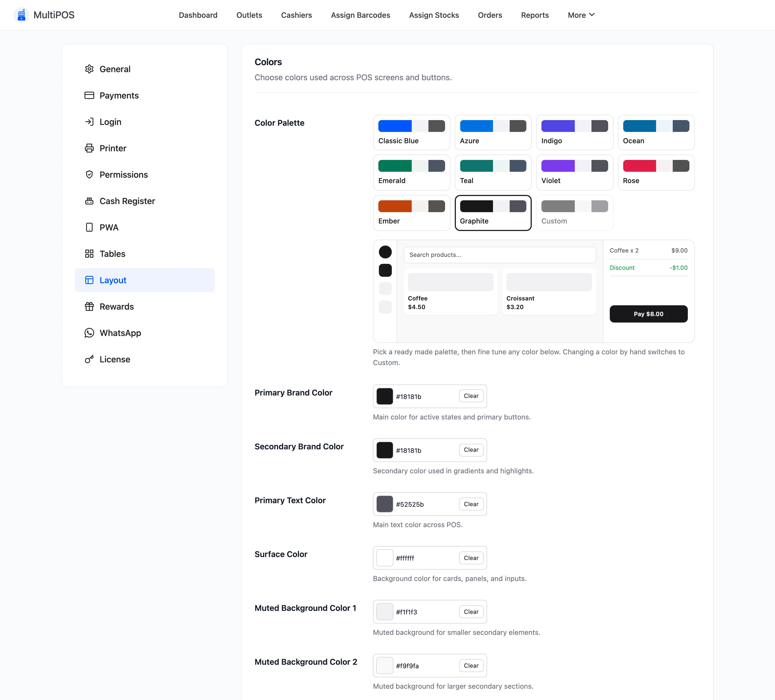
Task: Go to Outlets page
Action: (x=249, y=15)
